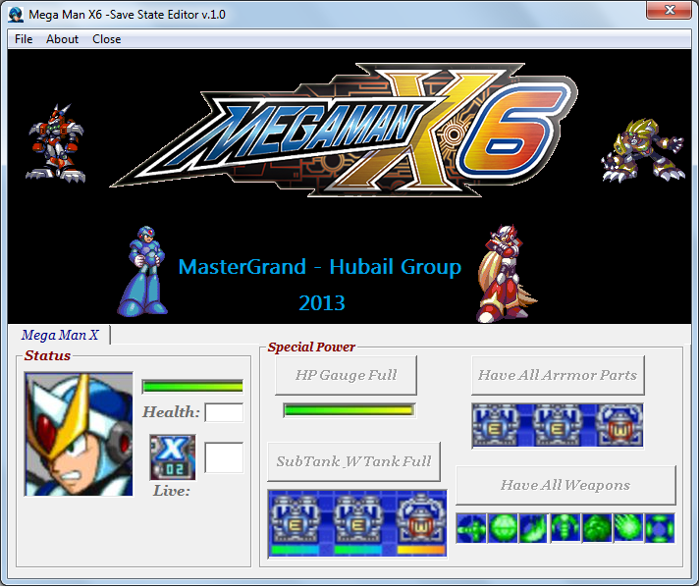Image resolution: width=700 pixels, height=588 pixels.
Task: Click the Health: label
Action: pyautogui.click(x=172, y=412)
